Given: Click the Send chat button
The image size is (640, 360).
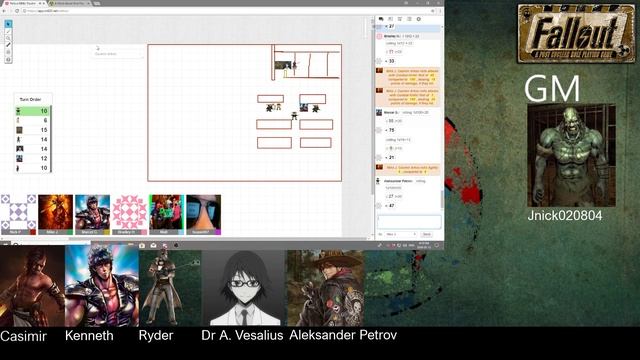Looking at the screenshot, I should click(x=427, y=234).
